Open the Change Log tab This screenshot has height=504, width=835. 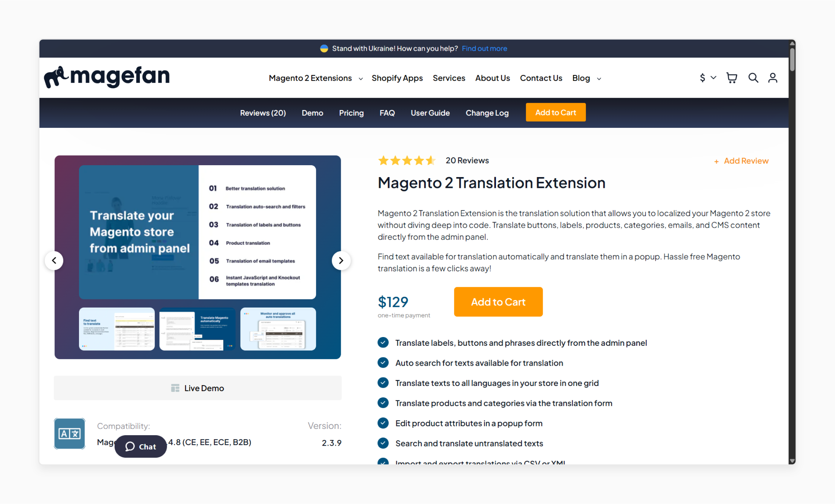(487, 113)
